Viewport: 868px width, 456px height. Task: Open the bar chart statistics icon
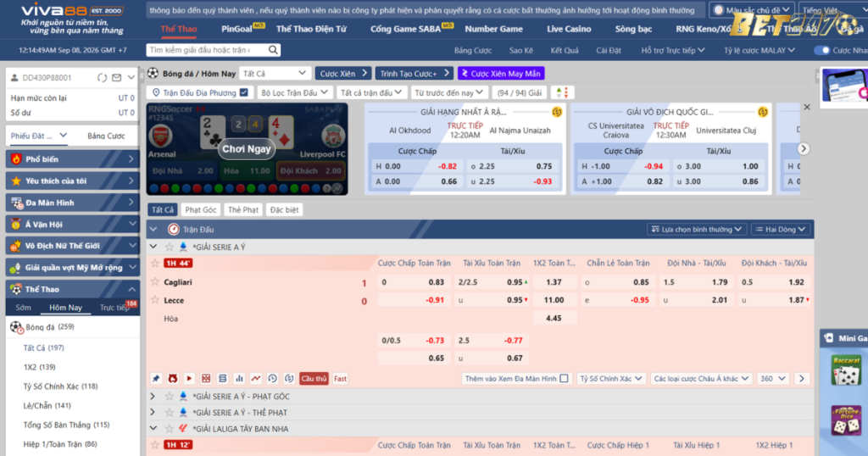(239, 379)
